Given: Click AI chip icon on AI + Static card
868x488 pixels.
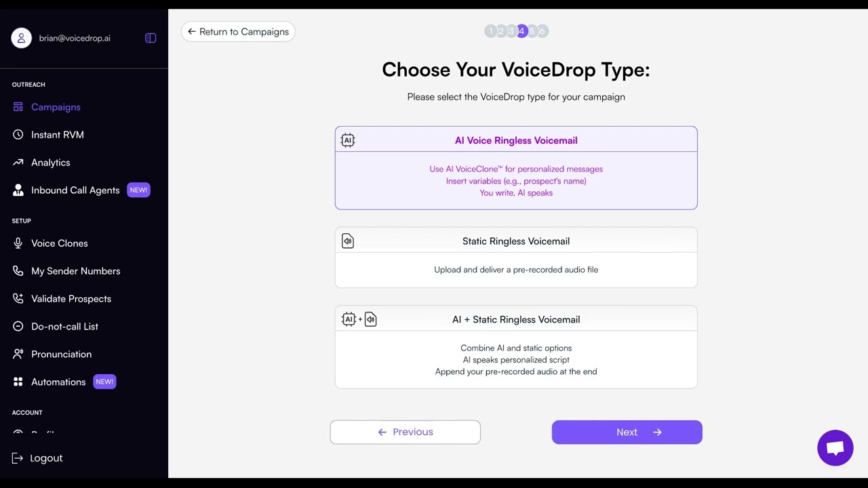Looking at the screenshot, I should point(349,319).
